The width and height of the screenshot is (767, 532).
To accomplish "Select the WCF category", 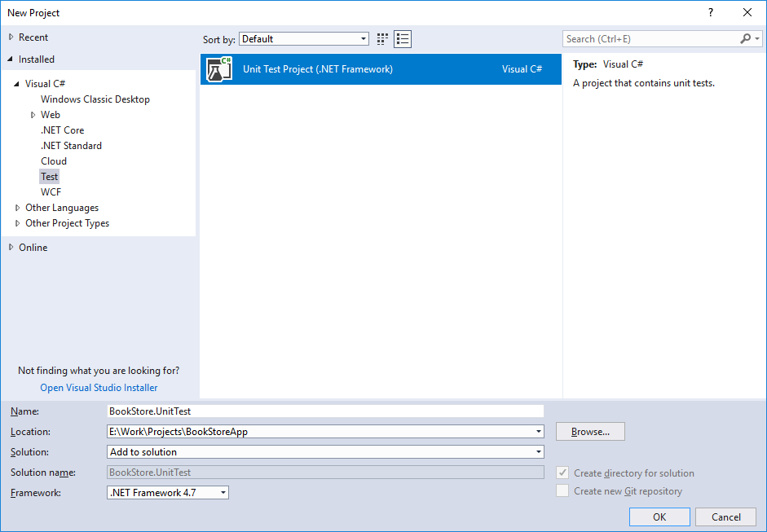I will click(x=51, y=192).
